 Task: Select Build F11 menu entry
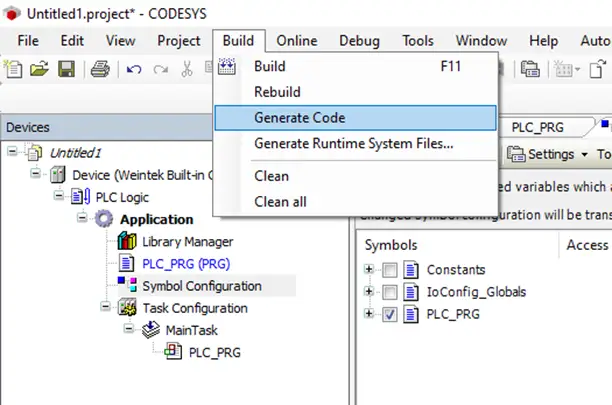click(x=356, y=66)
